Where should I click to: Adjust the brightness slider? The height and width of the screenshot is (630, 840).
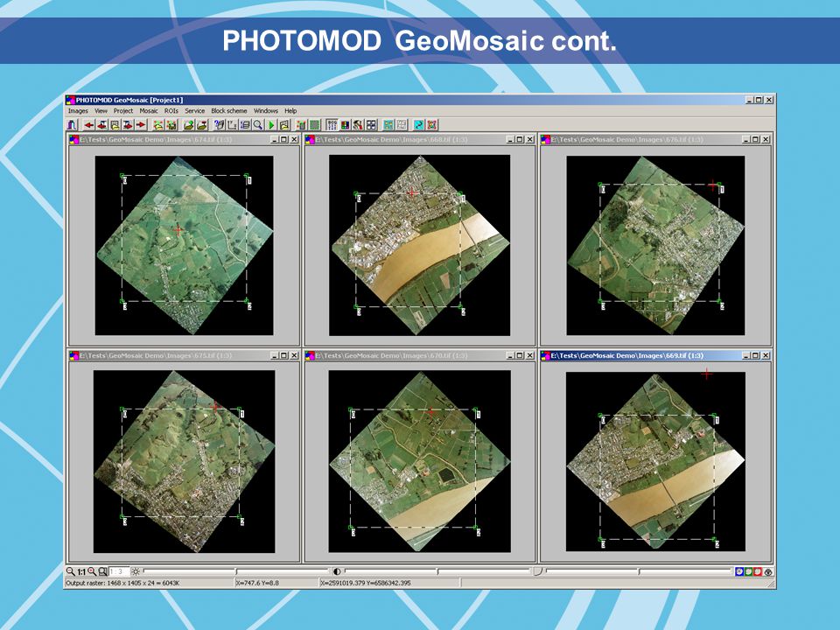point(236,571)
